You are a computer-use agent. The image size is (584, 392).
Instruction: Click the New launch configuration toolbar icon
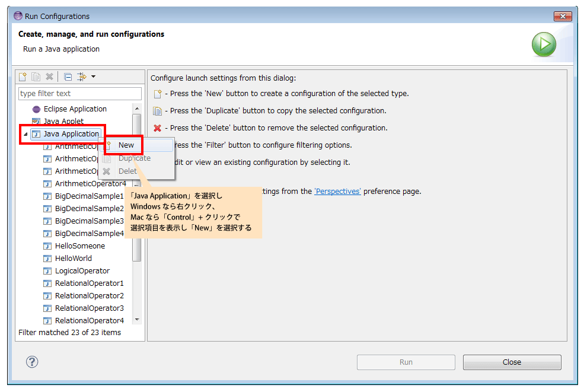pos(23,77)
